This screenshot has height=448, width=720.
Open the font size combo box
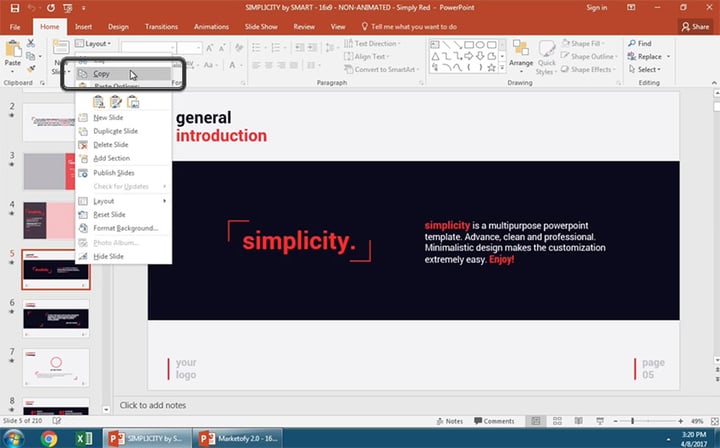pyautogui.click(x=189, y=47)
